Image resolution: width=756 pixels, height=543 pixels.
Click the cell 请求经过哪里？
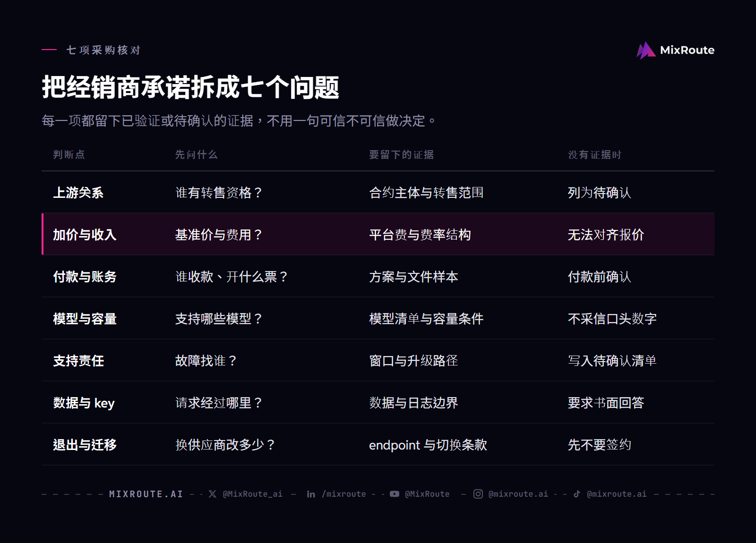[x=219, y=403]
